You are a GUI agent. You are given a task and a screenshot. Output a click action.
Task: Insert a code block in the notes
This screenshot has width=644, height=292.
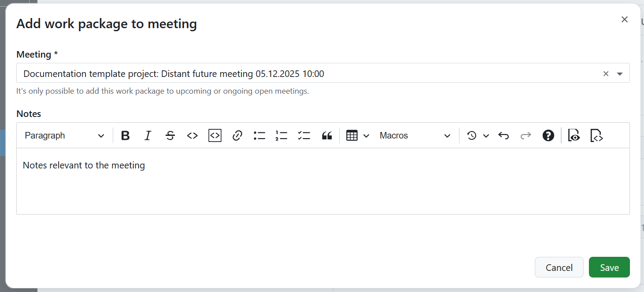click(x=215, y=135)
